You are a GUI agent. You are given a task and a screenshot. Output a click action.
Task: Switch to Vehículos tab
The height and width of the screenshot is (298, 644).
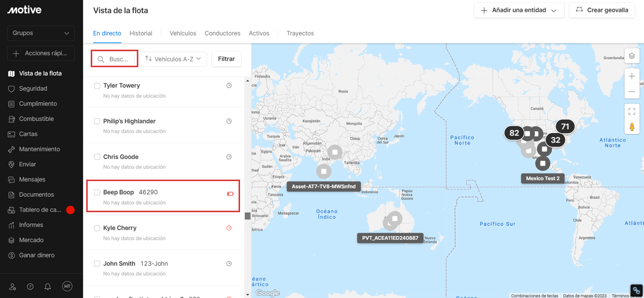click(x=183, y=33)
